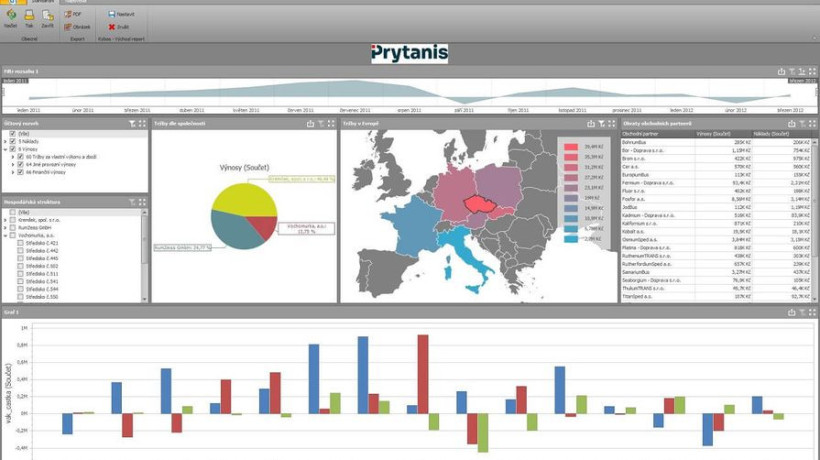This screenshot has height=460, width=820.
Task: Click export icon on Tržby v Evropě panel
Action: (590, 123)
